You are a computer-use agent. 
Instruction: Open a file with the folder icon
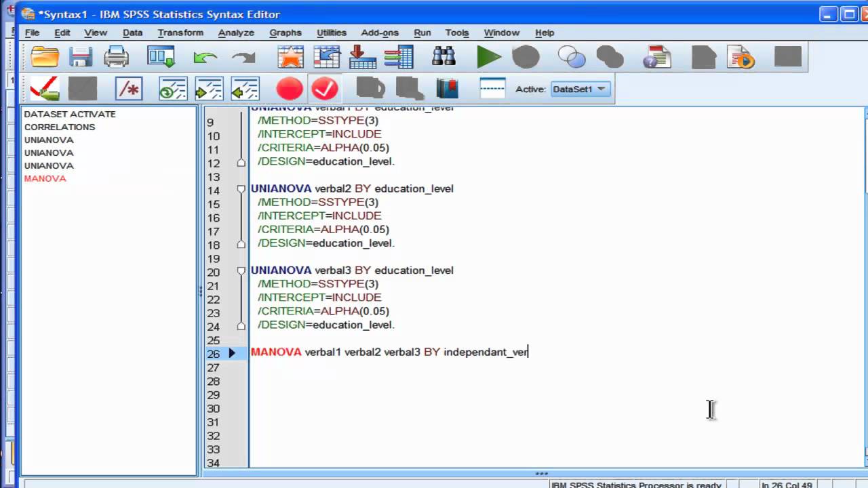pos(45,57)
